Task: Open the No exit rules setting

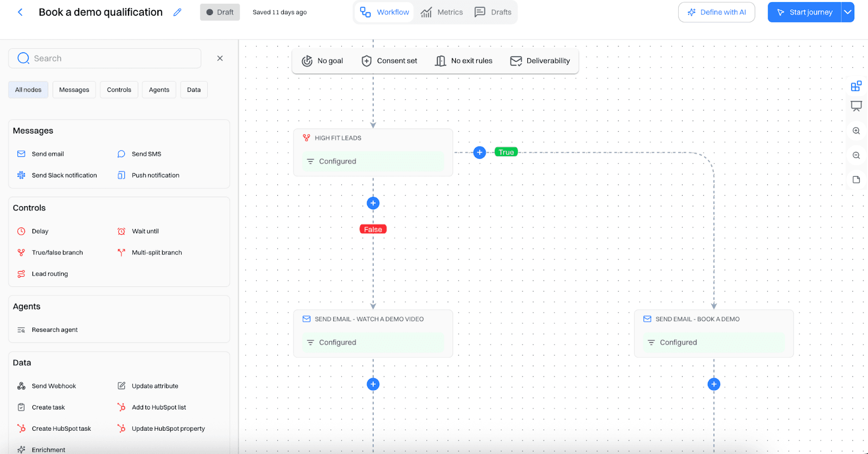Action: [464, 61]
